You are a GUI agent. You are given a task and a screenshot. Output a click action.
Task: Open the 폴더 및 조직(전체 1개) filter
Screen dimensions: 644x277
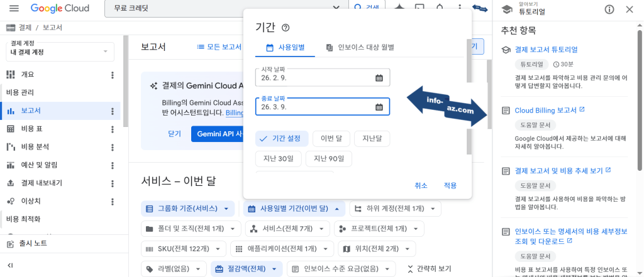(191, 229)
